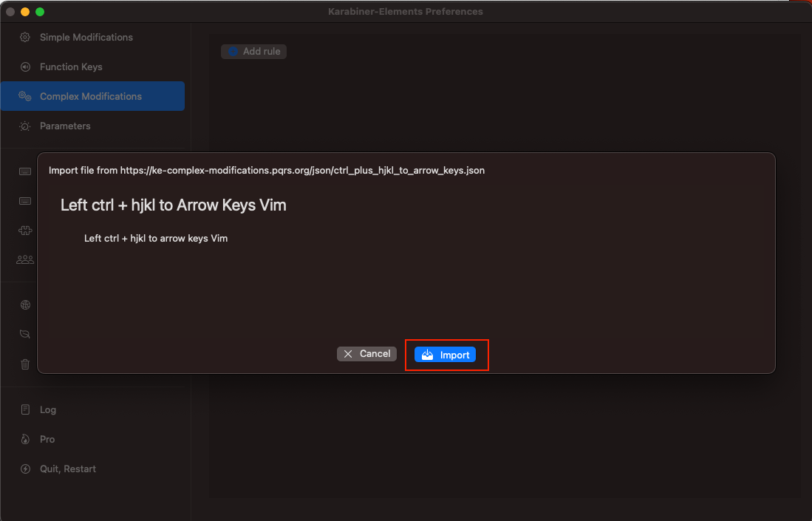Click the Import button in the dialog
812x521 pixels.
446,354
